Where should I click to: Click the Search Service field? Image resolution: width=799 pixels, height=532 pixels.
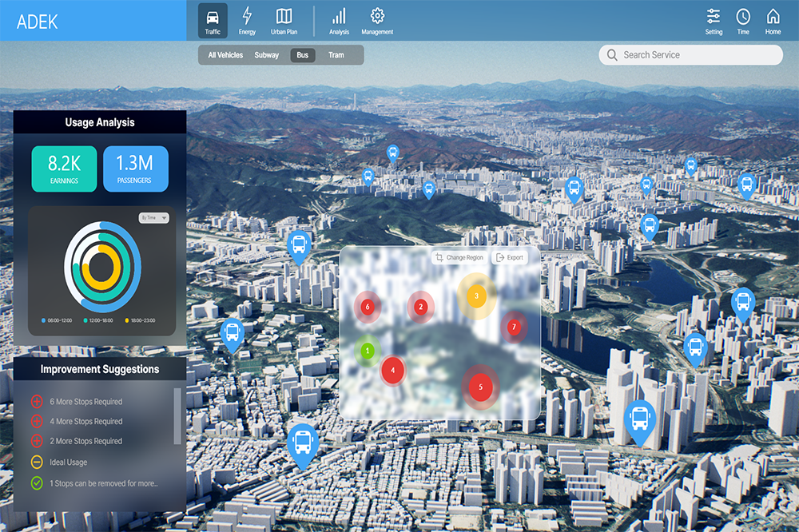690,55
